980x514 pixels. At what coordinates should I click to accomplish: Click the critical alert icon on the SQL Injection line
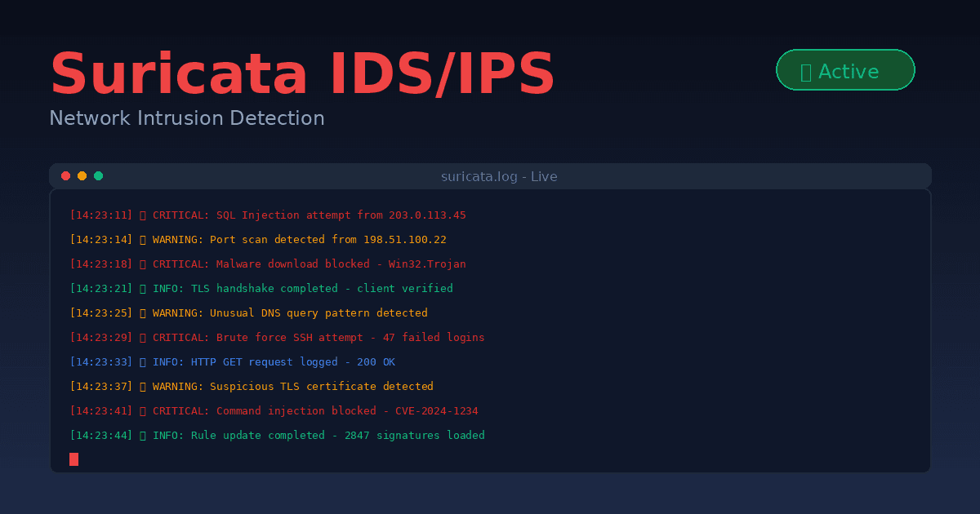[142, 215]
